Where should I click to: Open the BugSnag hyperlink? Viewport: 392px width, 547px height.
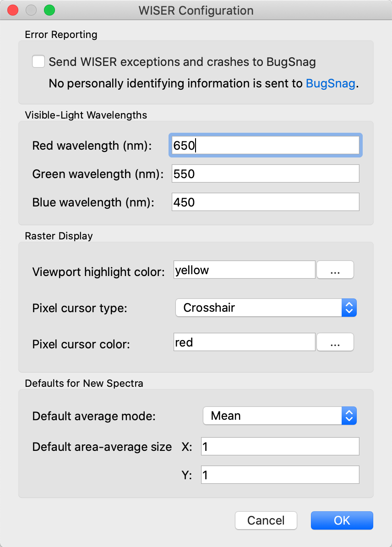pyautogui.click(x=330, y=84)
